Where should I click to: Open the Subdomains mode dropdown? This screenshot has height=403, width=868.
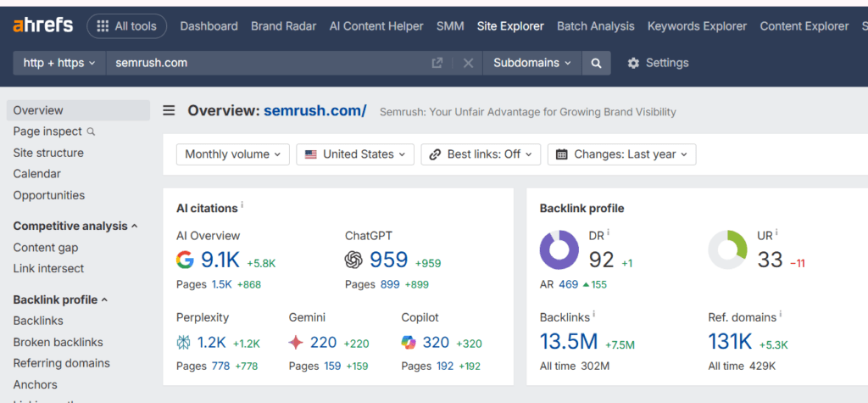532,63
